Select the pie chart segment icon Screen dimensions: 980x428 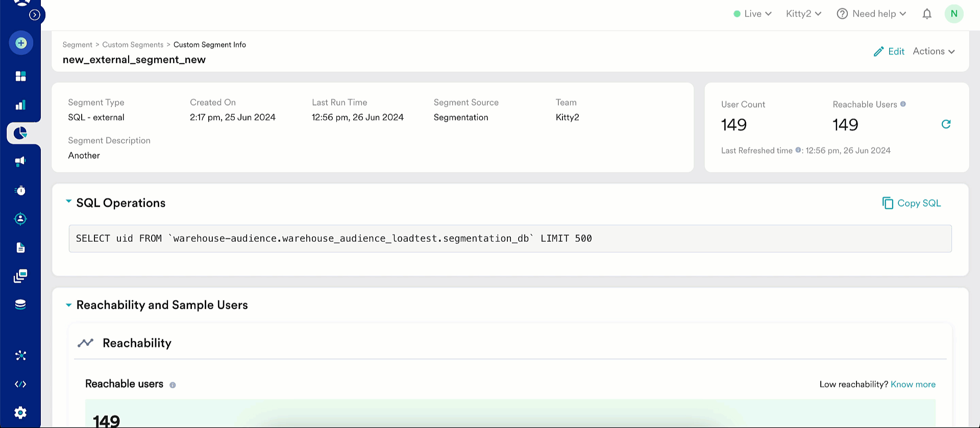pos(20,133)
